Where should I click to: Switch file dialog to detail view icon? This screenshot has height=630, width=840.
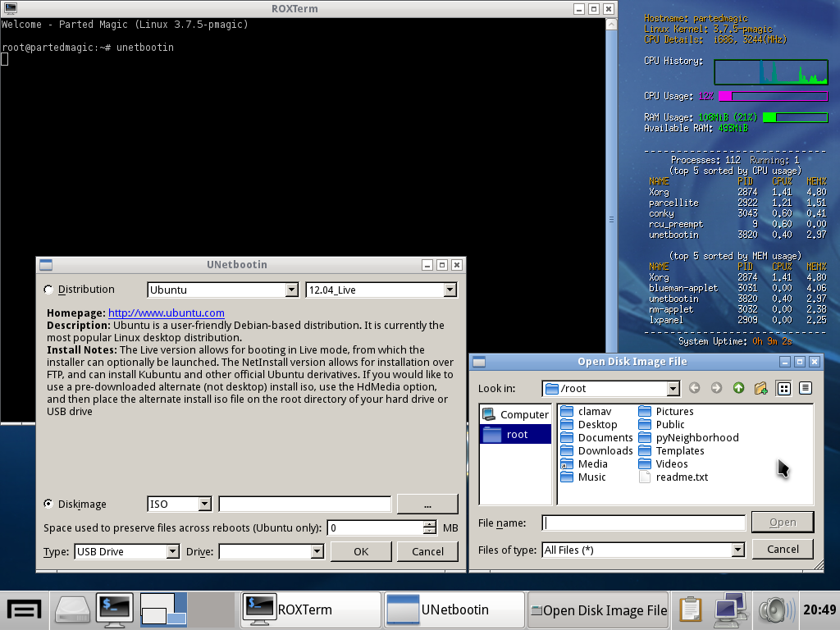coord(806,388)
